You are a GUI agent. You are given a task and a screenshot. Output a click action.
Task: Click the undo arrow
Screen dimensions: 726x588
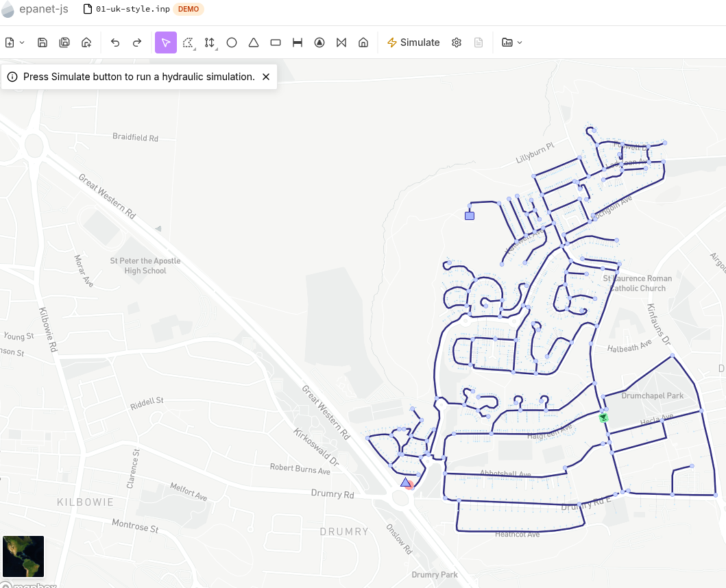[x=115, y=42]
